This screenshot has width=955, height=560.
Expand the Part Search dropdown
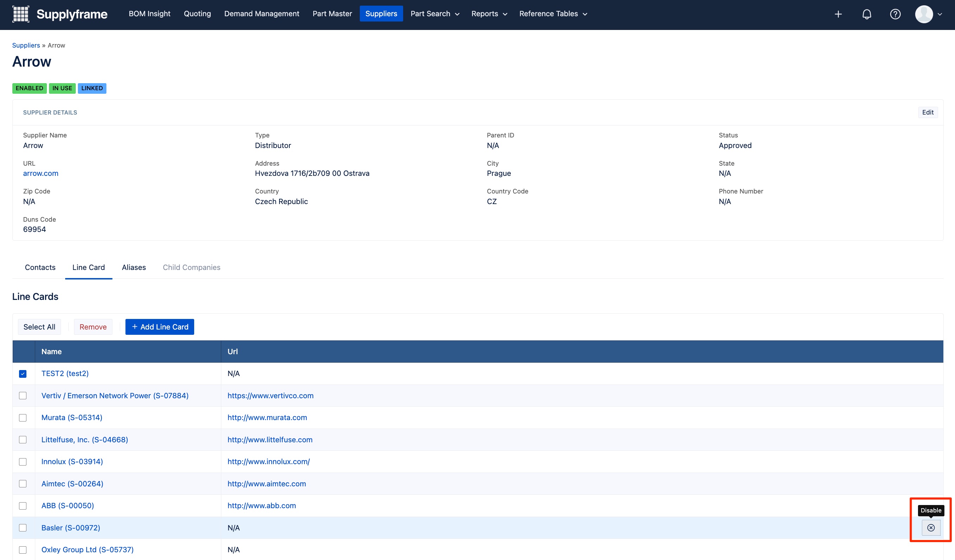[435, 14]
